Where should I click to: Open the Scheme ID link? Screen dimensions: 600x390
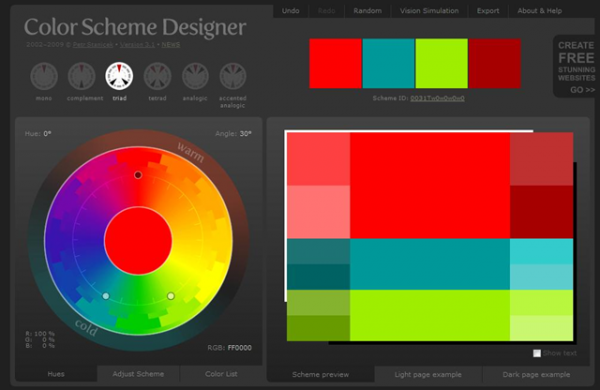pyautogui.click(x=437, y=98)
